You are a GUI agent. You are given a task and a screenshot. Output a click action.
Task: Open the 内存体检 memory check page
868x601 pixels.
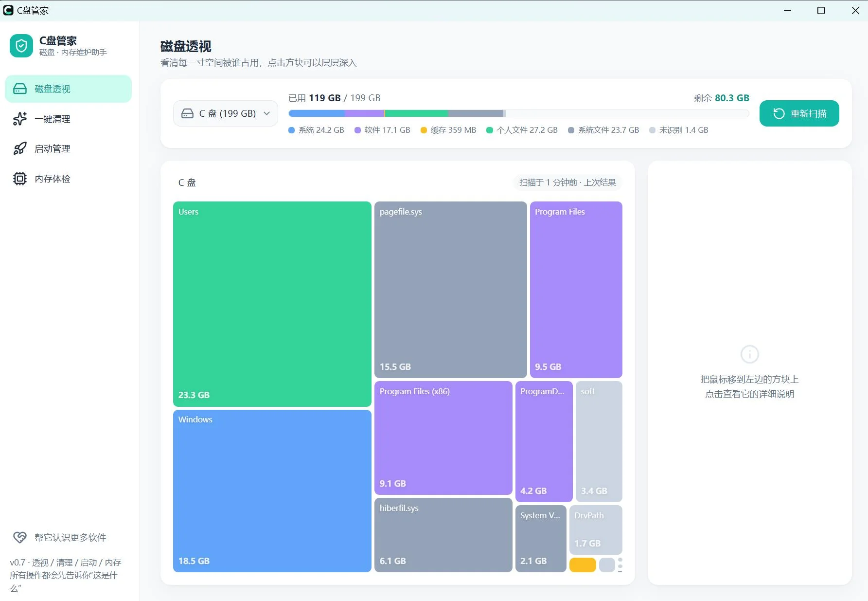pyautogui.click(x=68, y=179)
